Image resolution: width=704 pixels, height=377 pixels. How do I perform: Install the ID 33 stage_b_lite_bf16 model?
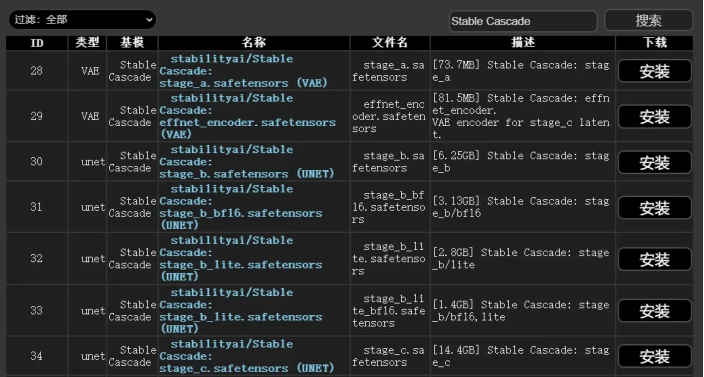(x=655, y=311)
